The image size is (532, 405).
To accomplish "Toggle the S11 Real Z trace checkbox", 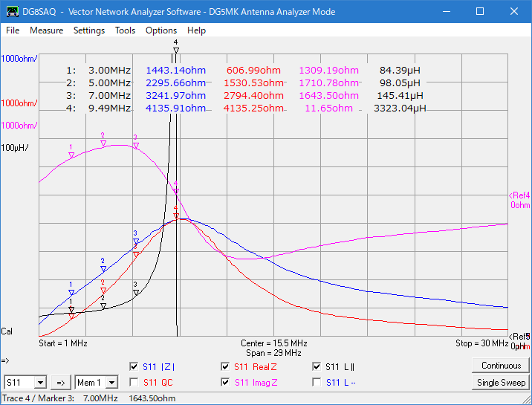I will (x=225, y=366).
